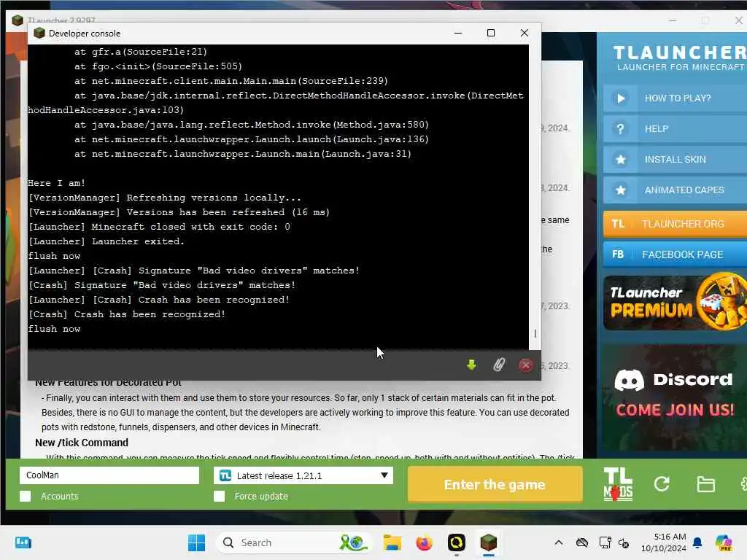This screenshot has width=747, height=560.
Task: Click 'Versions has been refreshed (16 ms)' line
Action: 179,212
